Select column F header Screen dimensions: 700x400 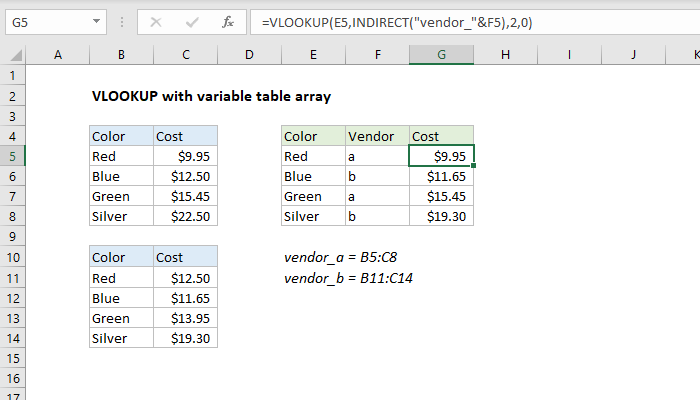pyautogui.click(x=378, y=55)
